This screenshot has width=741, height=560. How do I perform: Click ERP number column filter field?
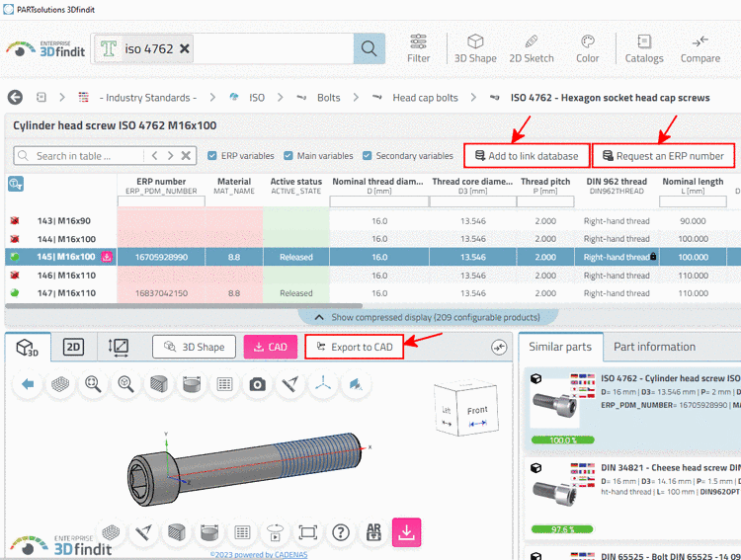click(161, 201)
